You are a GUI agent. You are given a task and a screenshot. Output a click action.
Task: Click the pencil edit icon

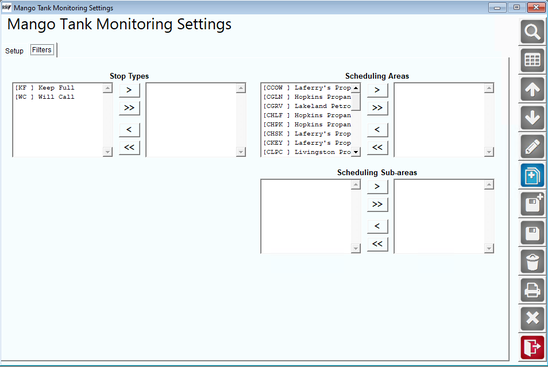[532, 146]
